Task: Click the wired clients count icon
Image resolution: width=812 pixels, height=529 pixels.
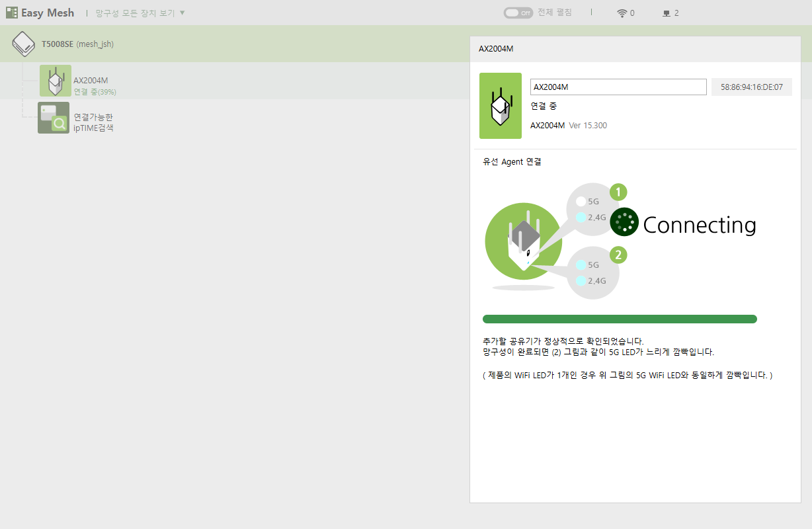Action: [666, 13]
